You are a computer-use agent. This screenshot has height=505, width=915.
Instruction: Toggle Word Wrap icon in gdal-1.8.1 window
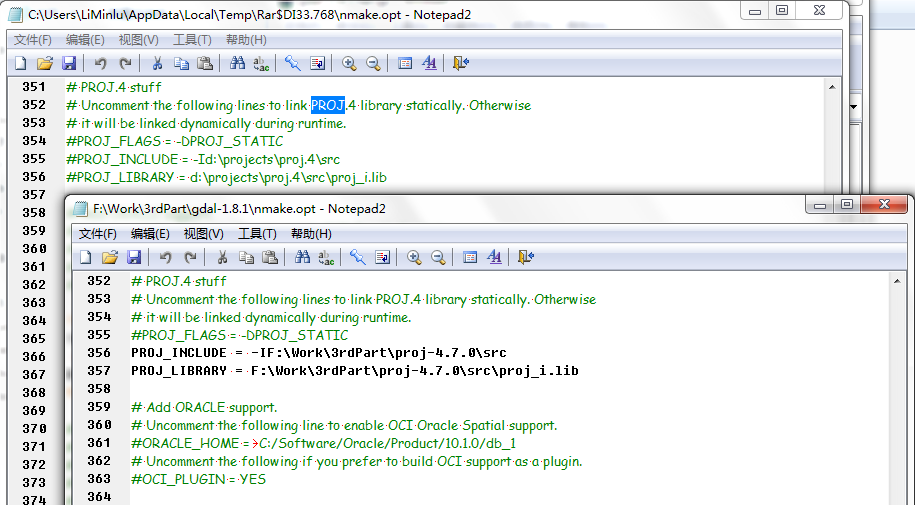[x=382, y=257]
